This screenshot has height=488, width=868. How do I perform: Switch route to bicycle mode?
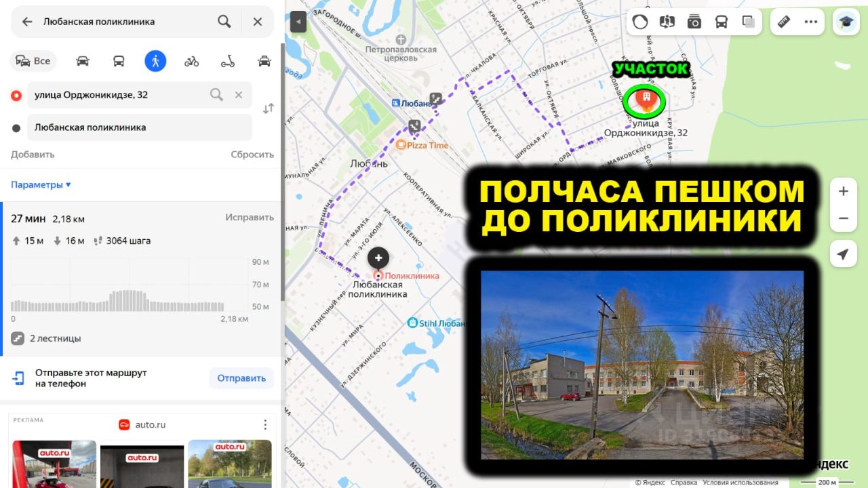click(192, 61)
